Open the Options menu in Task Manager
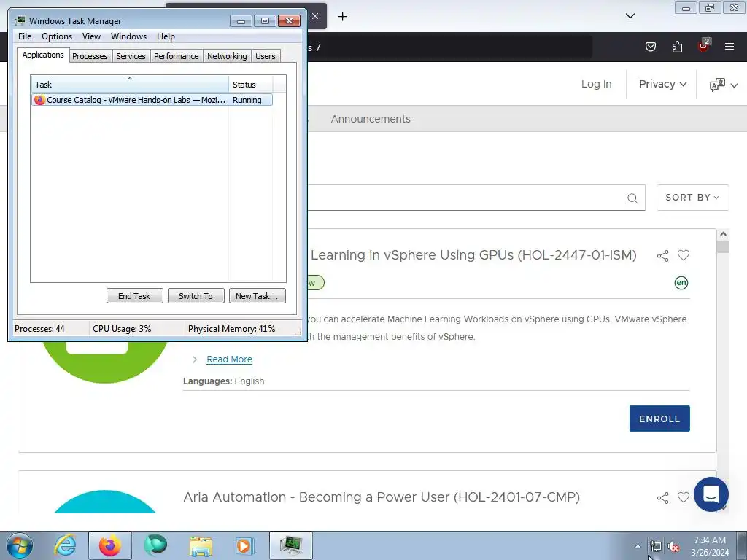The image size is (747, 560). [x=57, y=36]
